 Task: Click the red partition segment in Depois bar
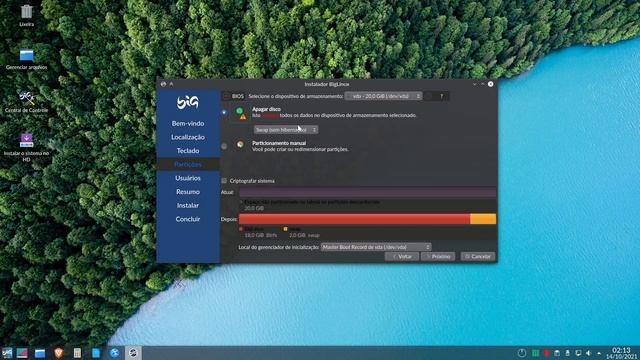click(354, 219)
